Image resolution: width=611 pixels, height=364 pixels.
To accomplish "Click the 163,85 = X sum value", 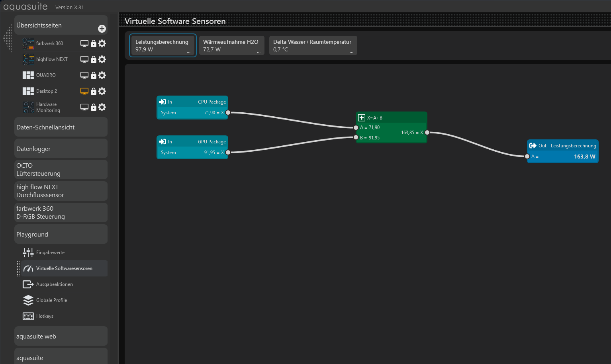I will click(412, 133).
